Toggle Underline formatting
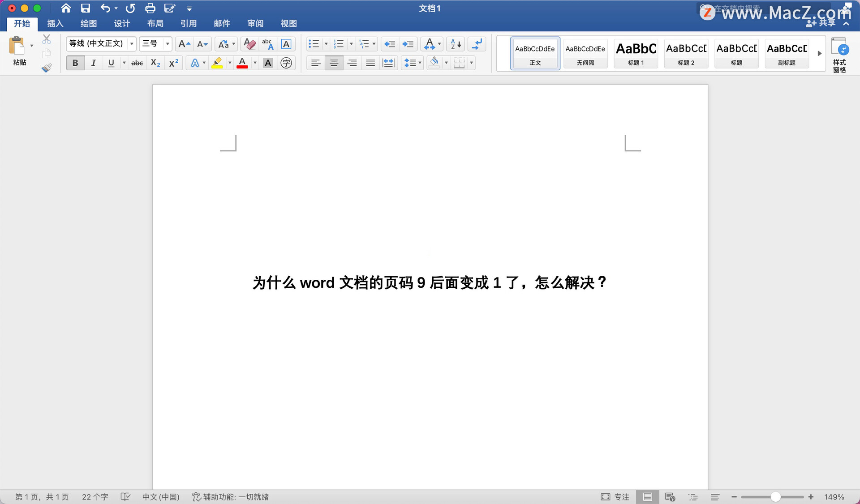The width and height of the screenshot is (860, 504). pos(111,63)
